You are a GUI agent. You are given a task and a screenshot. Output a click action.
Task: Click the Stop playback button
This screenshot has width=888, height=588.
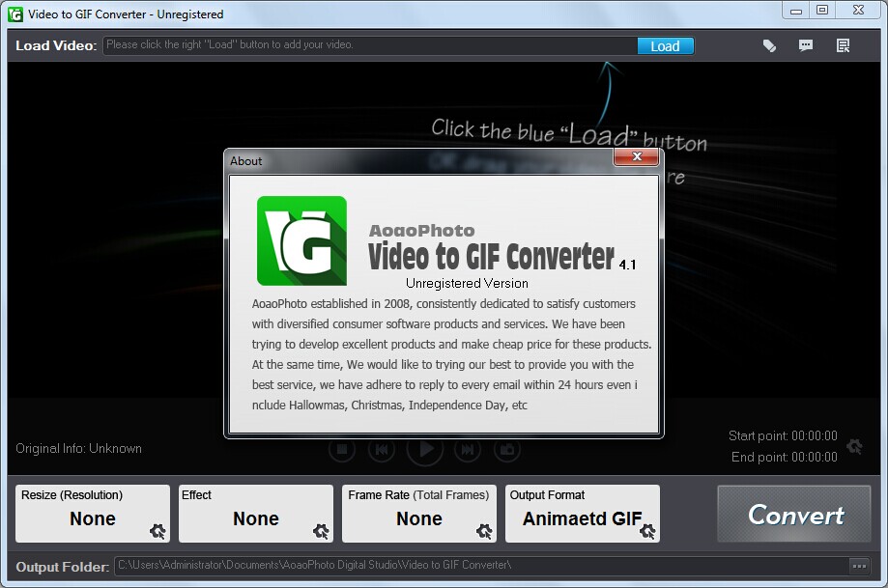[342, 449]
